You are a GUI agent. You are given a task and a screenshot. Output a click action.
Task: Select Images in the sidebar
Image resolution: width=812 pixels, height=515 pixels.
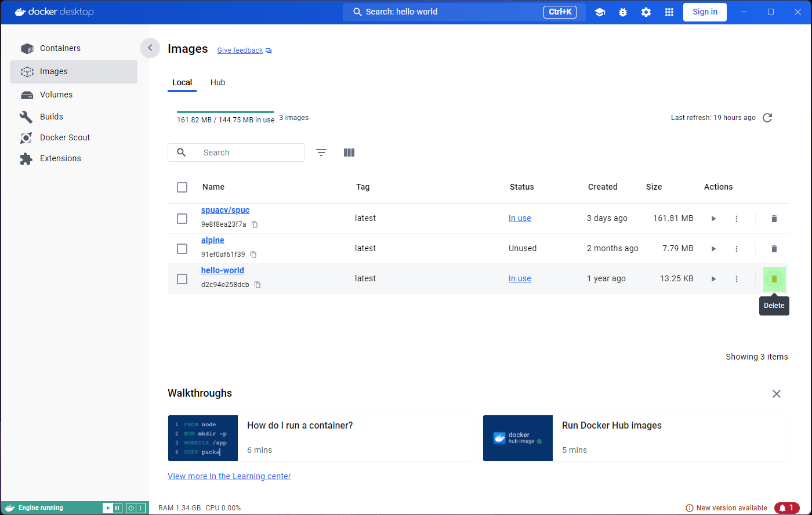coord(74,71)
